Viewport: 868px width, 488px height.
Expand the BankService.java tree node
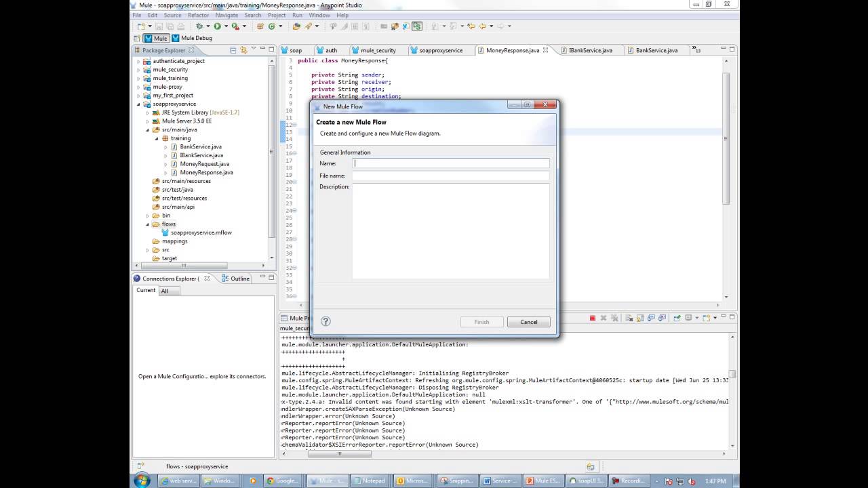click(165, 146)
